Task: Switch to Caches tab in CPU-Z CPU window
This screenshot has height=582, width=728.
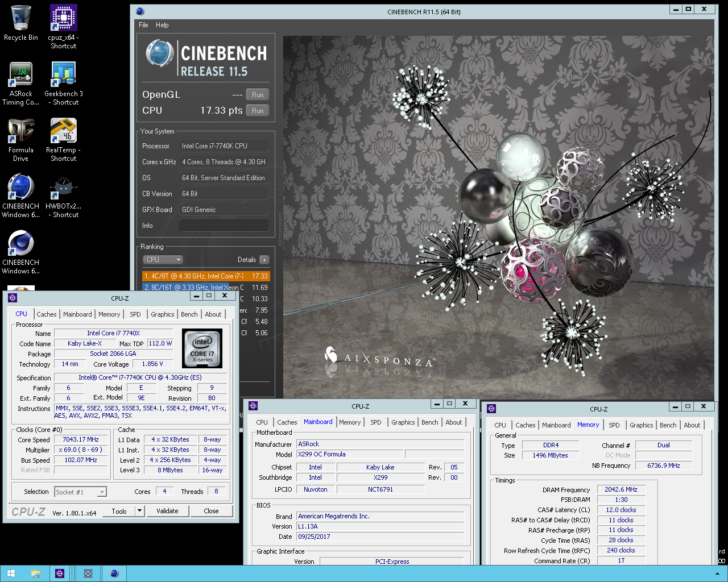Action: [x=47, y=314]
